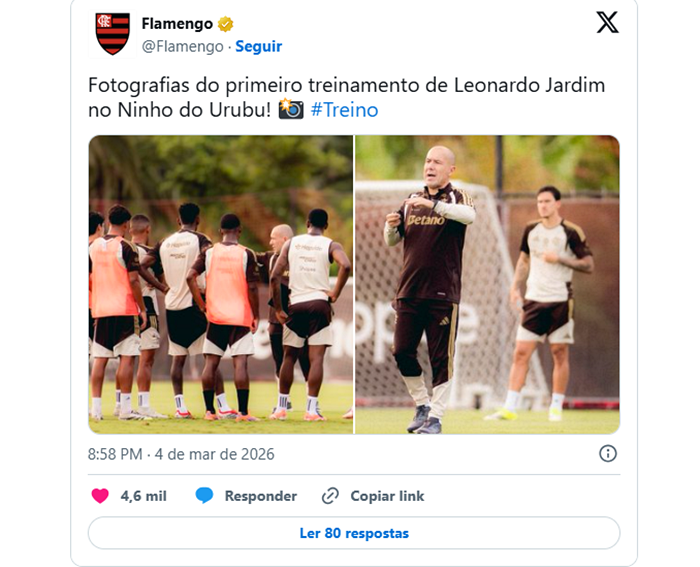Click the @Flamengo handle
Screen dimensions: 700x567
coord(182,46)
